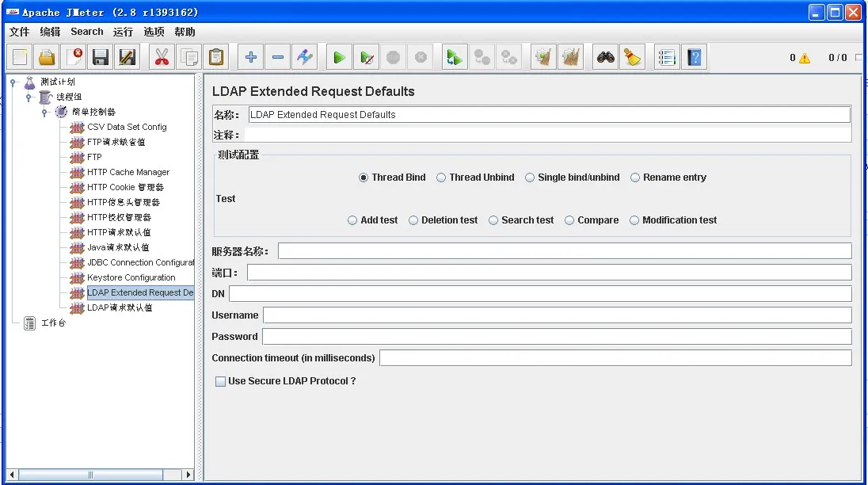Collapse the 简单控制器 node handle
The image size is (868, 485).
click(x=45, y=112)
